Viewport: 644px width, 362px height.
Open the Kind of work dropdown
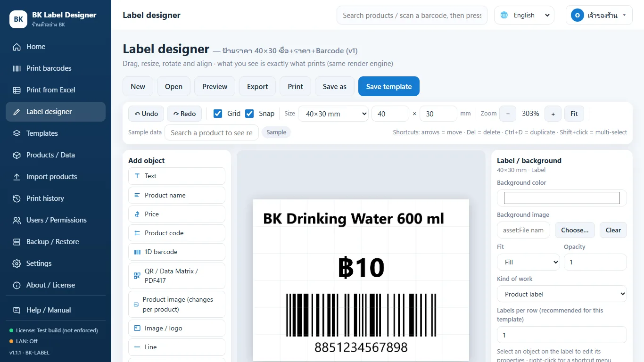click(x=562, y=294)
